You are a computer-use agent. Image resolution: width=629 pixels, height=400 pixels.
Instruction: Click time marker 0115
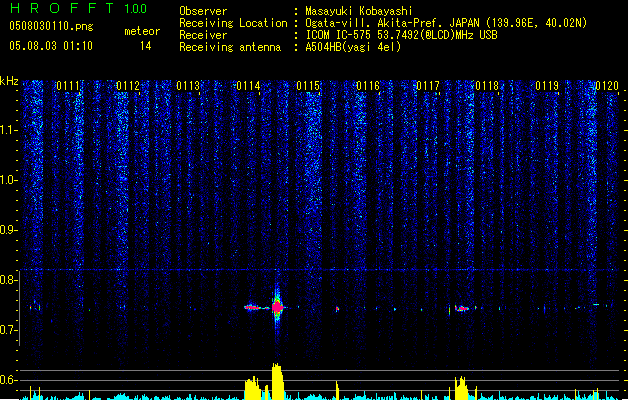308,86
